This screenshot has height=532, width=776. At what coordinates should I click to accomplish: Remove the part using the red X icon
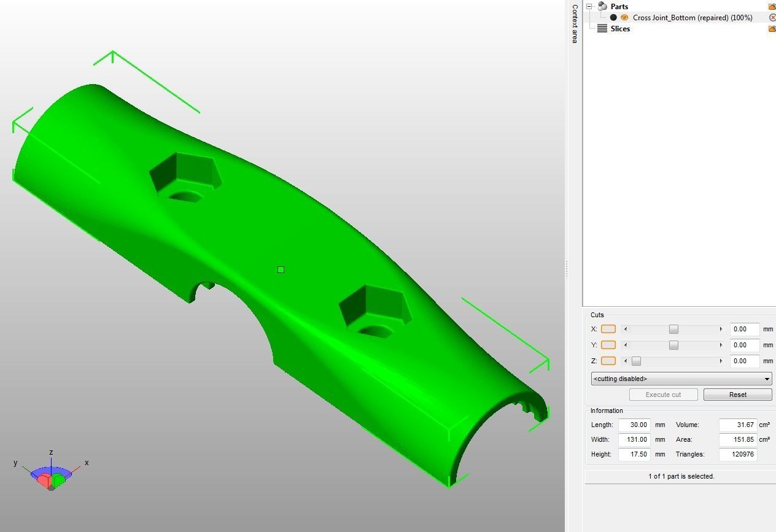coord(772,17)
